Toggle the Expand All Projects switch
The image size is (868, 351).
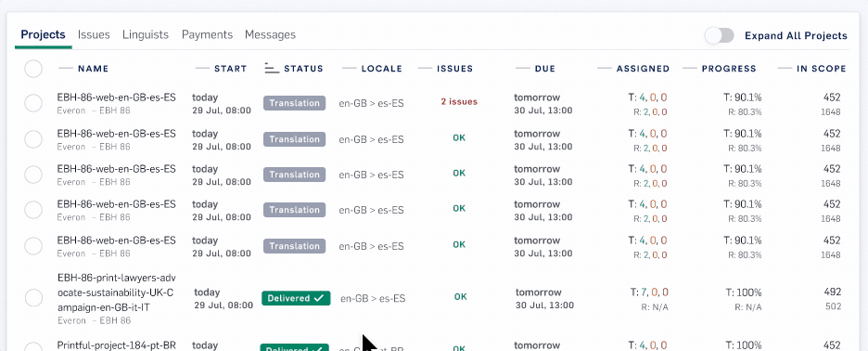pos(719,35)
